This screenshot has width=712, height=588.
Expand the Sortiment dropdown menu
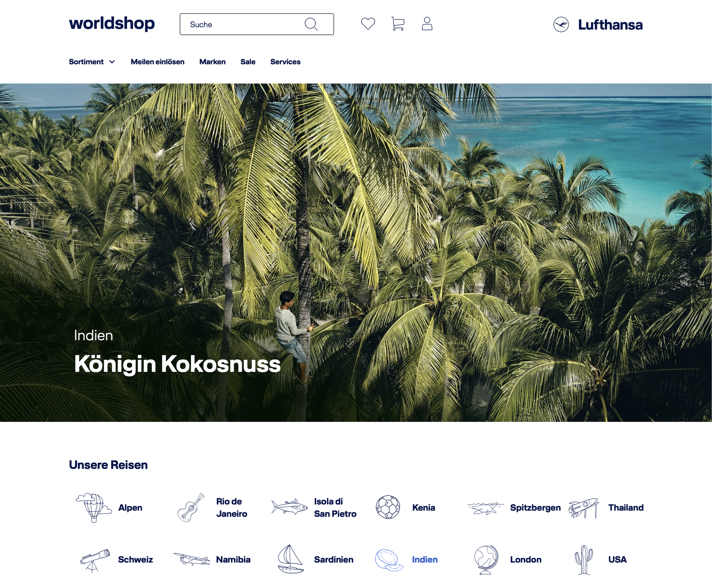tap(92, 62)
